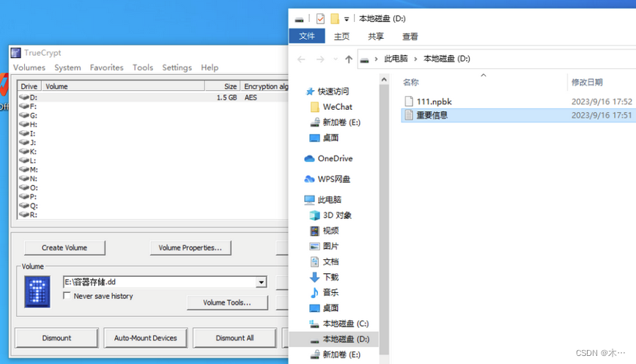
Task: Go up one folder level in Explorer
Action: point(349,59)
